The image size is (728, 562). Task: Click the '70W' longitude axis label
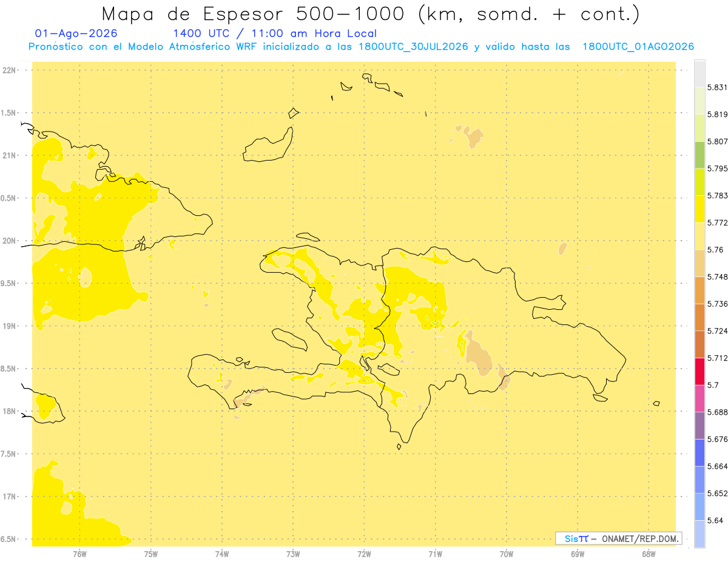507,554
